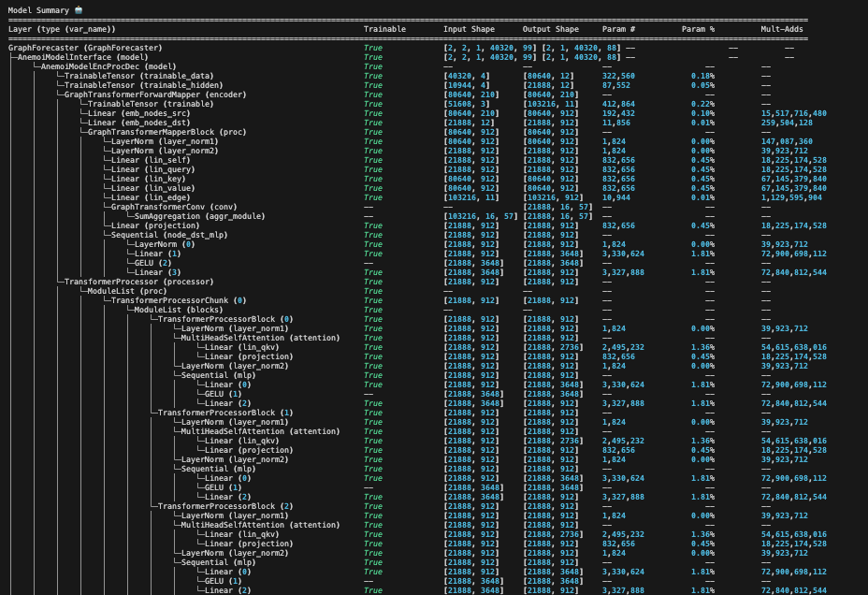The width and height of the screenshot is (868, 595).
Task: Click Mult-Adds value in the lin_key row
Action: [x=794, y=180]
